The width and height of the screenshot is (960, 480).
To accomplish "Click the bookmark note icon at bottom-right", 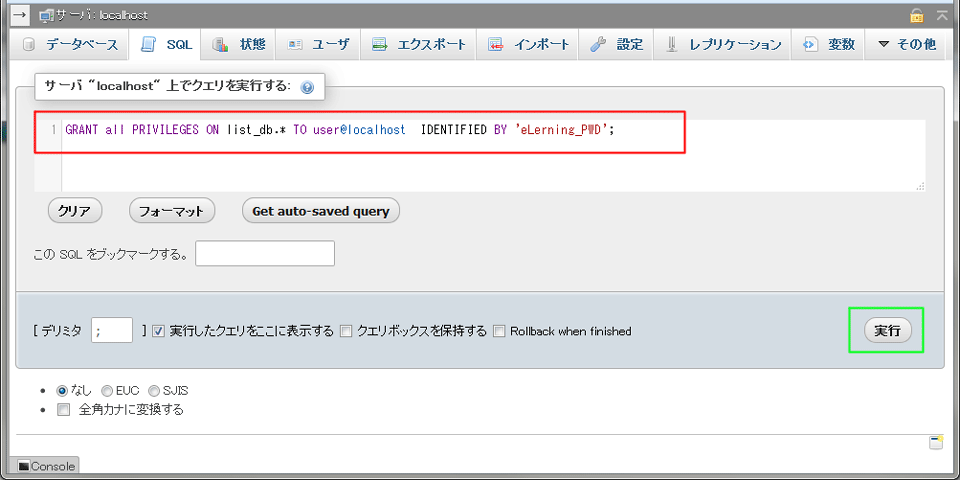I will click(936, 443).
